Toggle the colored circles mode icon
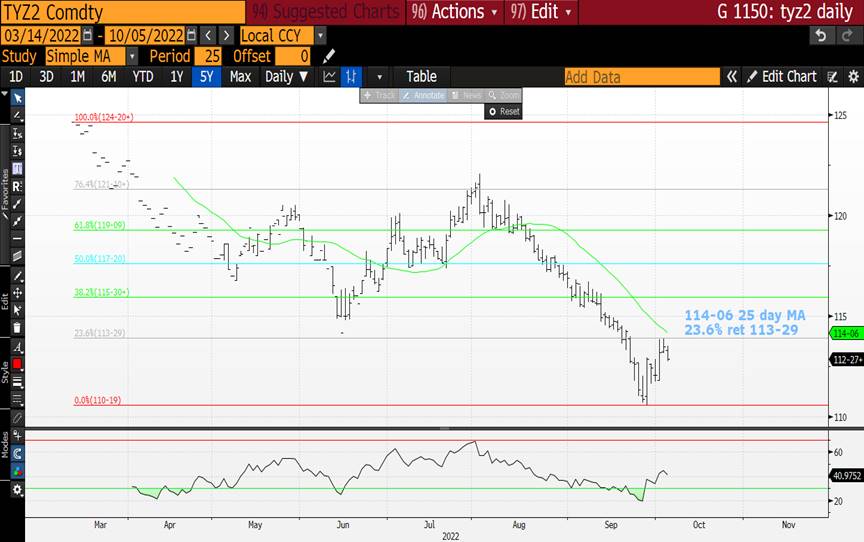The image size is (864, 542). 18,471
